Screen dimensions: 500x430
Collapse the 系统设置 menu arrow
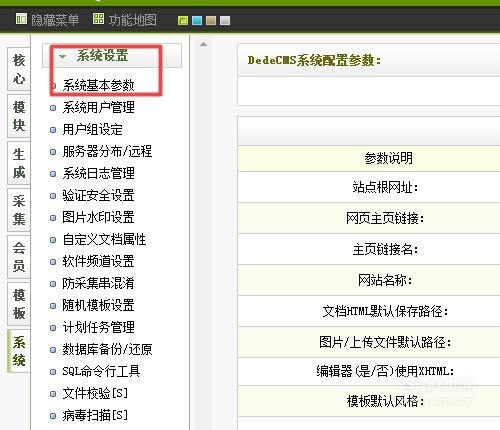coord(62,56)
